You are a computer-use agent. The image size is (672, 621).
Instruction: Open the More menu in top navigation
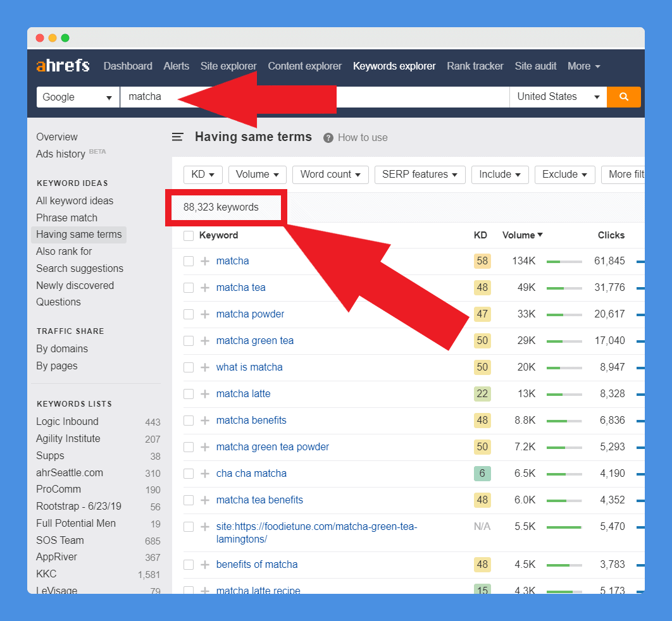pyautogui.click(x=583, y=66)
